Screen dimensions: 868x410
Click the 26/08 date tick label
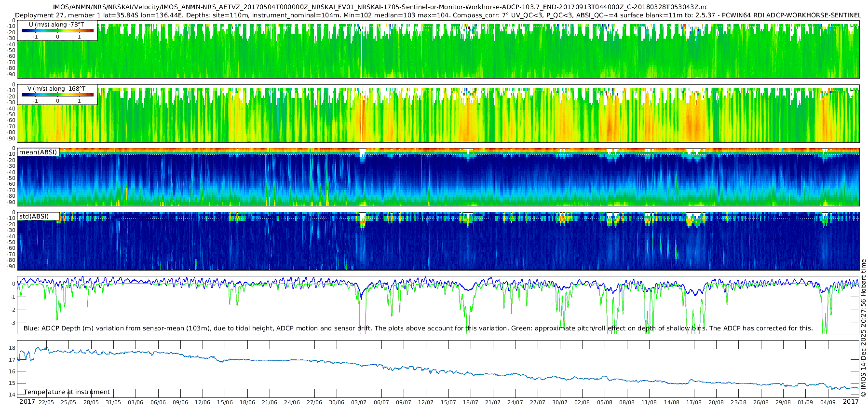pos(761,403)
